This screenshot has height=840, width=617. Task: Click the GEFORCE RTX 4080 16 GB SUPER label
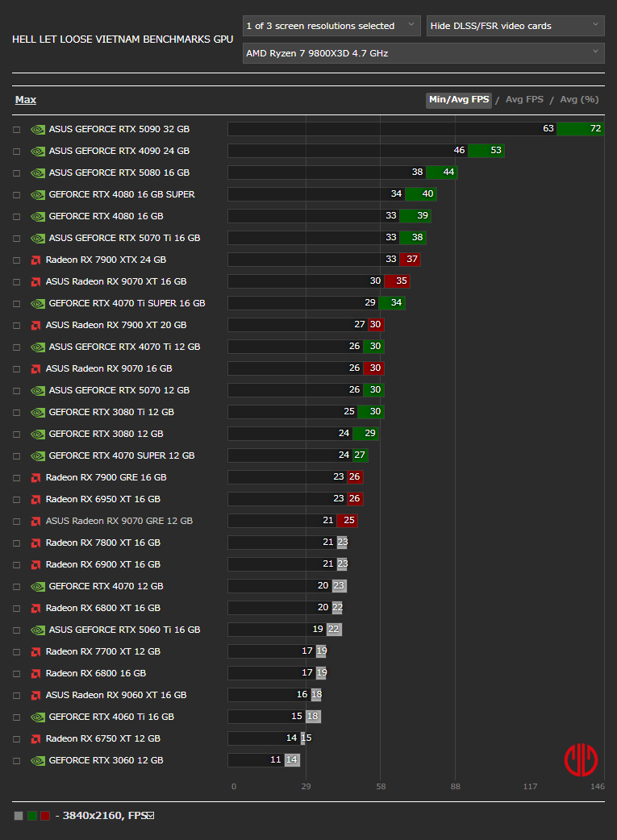click(x=122, y=194)
